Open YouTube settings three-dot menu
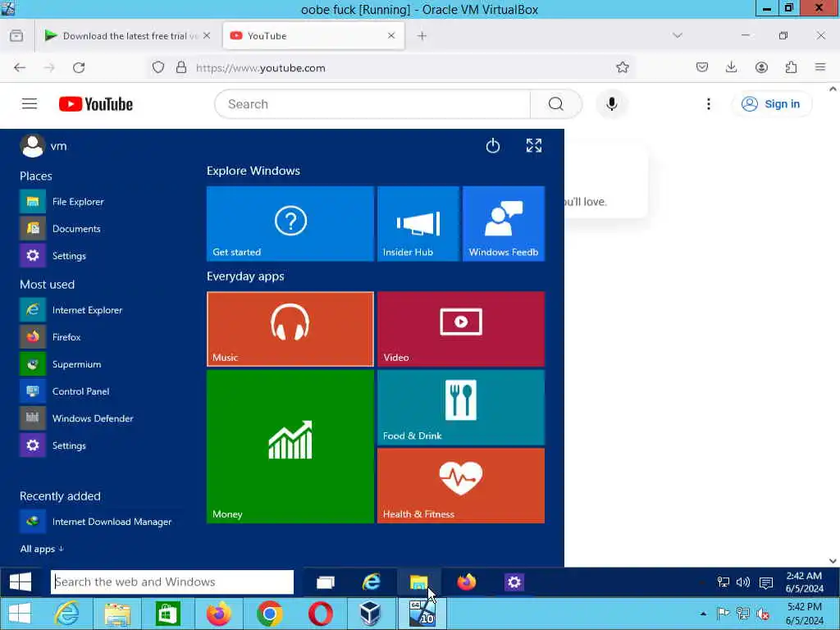The height and width of the screenshot is (630, 840). click(708, 104)
